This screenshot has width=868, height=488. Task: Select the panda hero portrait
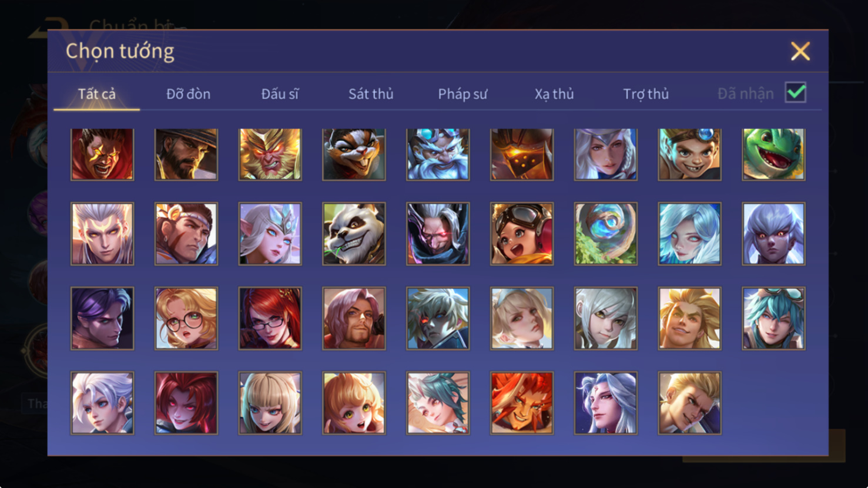pyautogui.click(x=354, y=234)
